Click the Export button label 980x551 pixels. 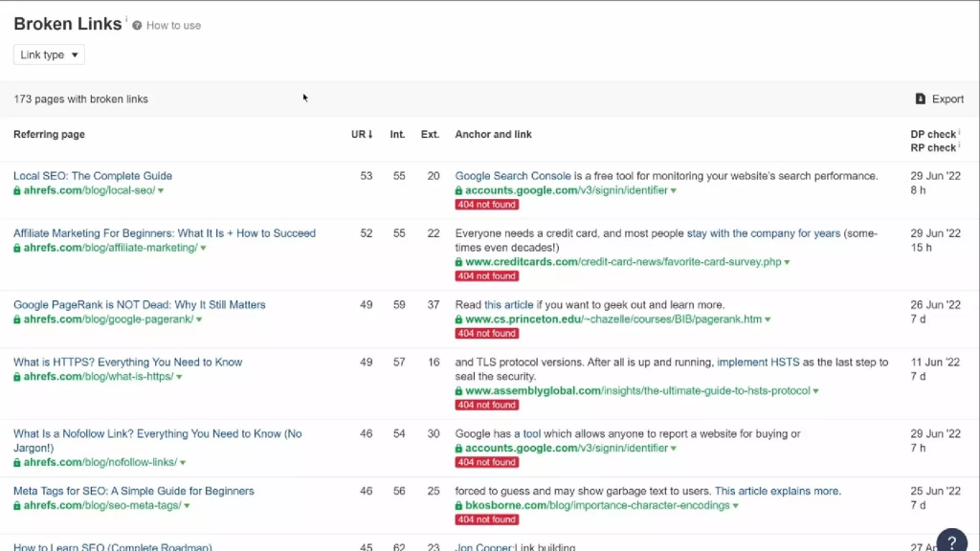pos(947,99)
